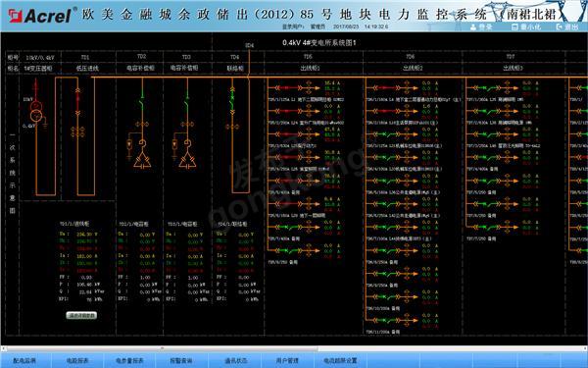Select the TD7/7/250 备用 green breaker symbol
Screen dimensions: 588x368
486,228
